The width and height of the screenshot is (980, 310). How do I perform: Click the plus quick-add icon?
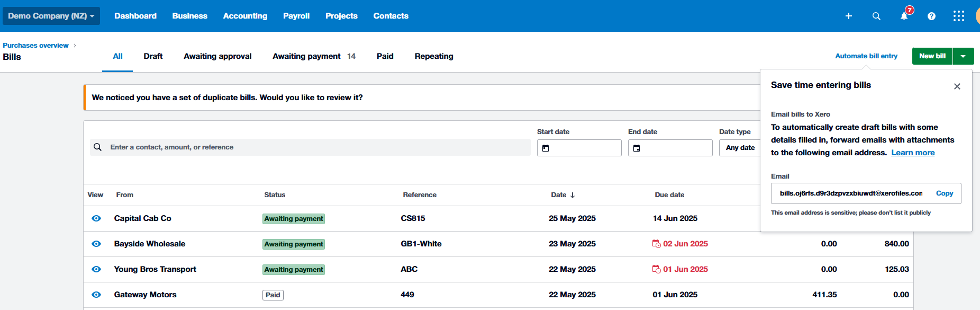pyautogui.click(x=848, y=16)
